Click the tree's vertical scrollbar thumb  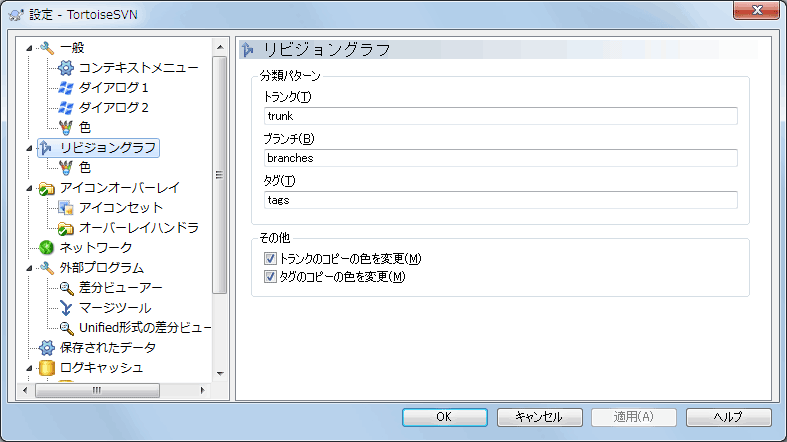click(219, 175)
